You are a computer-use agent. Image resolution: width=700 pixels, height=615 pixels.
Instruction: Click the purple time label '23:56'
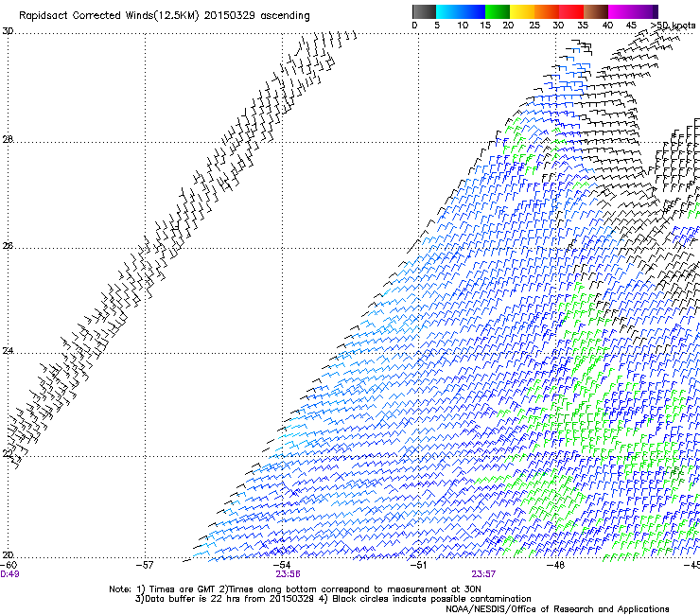coord(288,574)
